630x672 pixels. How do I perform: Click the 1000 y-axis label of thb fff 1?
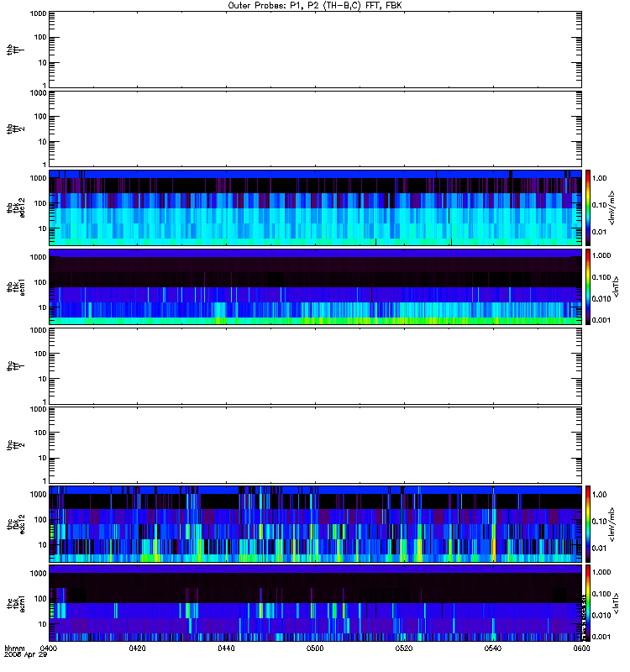pos(38,13)
